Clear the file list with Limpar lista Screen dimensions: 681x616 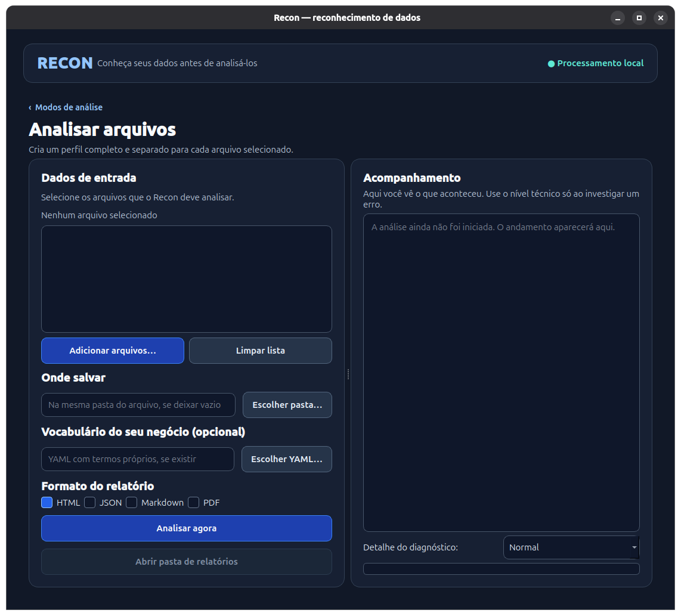click(x=260, y=351)
